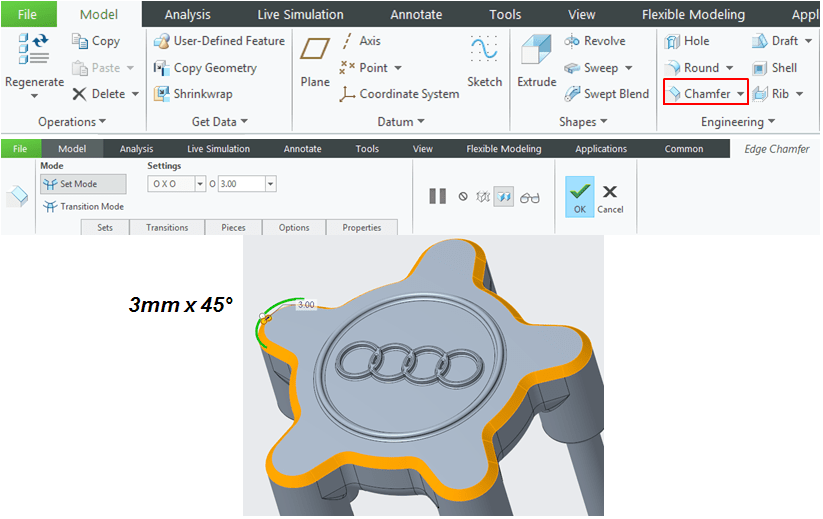The height and width of the screenshot is (519, 823).
Task: Switch to Transition Mode
Action: click(x=84, y=206)
